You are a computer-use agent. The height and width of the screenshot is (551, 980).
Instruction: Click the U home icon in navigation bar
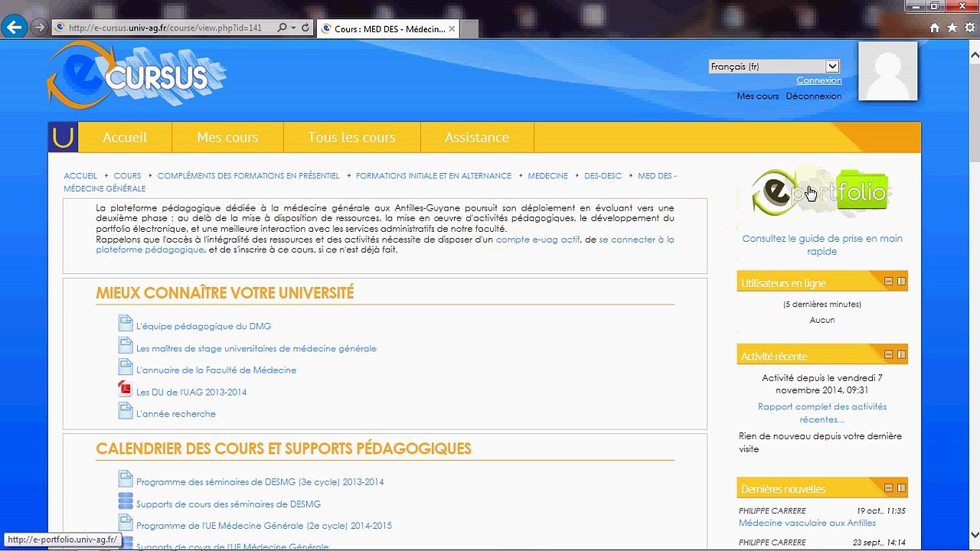pyautogui.click(x=64, y=137)
